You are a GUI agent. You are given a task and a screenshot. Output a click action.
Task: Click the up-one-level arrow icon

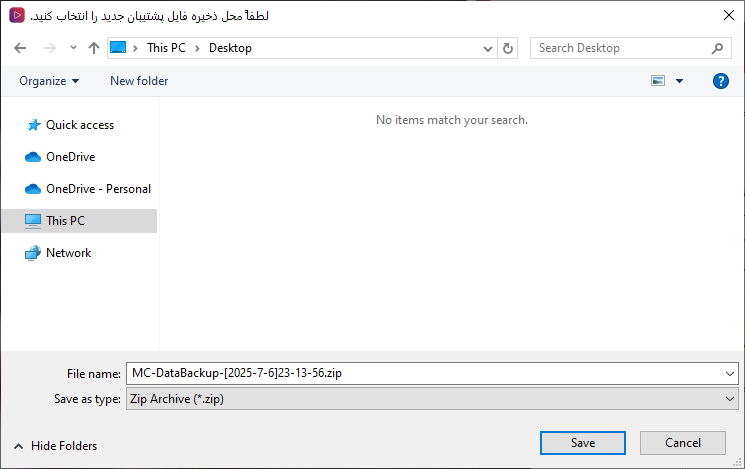point(94,48)
